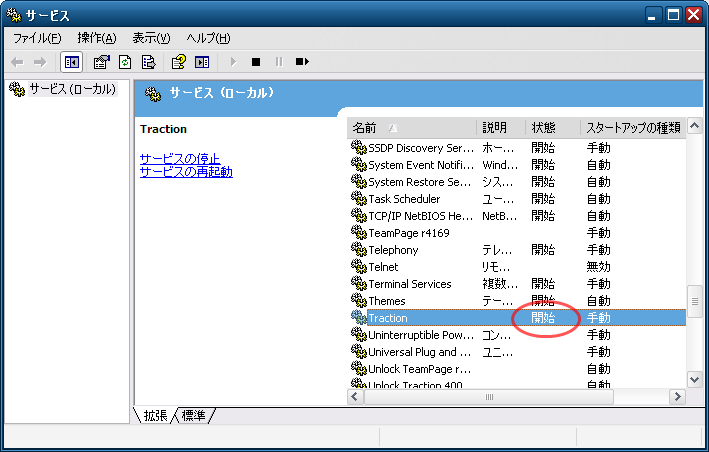Viewport: 709px width, 452px height.
Task: Sort by the 名前 column header
Action: 411,128
